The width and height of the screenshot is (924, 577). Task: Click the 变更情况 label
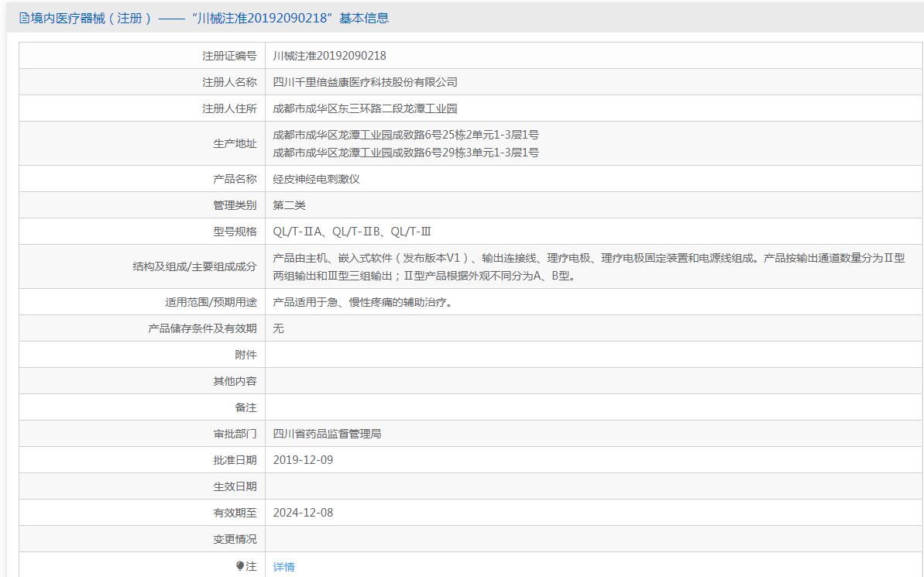tap(235, 539)
